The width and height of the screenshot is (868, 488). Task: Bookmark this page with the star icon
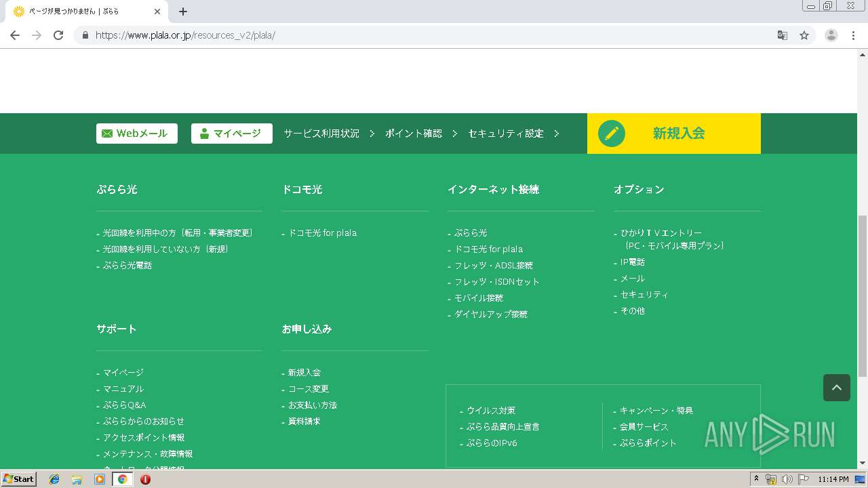(x=804, y=35)
